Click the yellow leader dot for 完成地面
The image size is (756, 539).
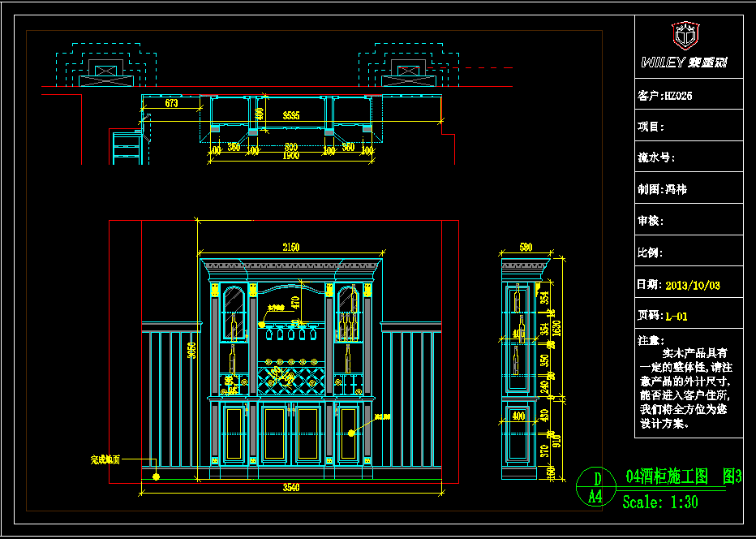(x=156, y=476)
